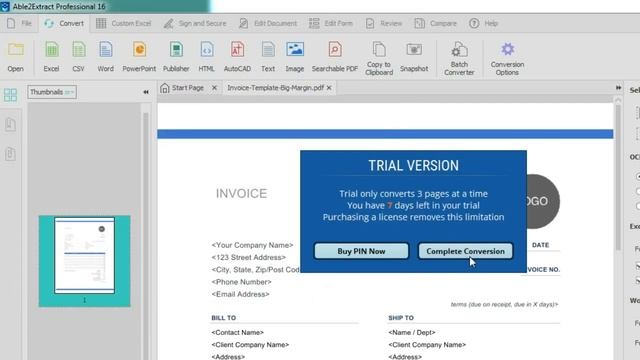The height and width of the screenshot is (360, 640).
Task: Take a Snapshot of the page
Action: click(x=414, y=57)
